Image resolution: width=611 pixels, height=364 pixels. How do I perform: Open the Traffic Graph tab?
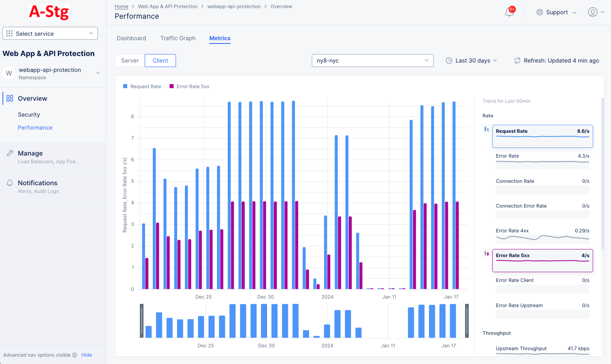tap(178, 38)
